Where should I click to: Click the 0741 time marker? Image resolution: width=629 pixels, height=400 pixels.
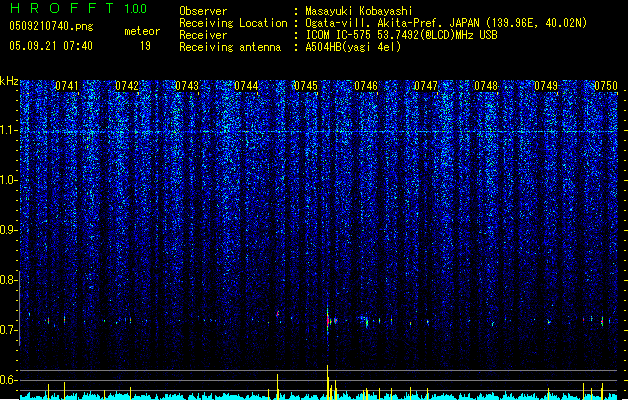pos(67,86)
